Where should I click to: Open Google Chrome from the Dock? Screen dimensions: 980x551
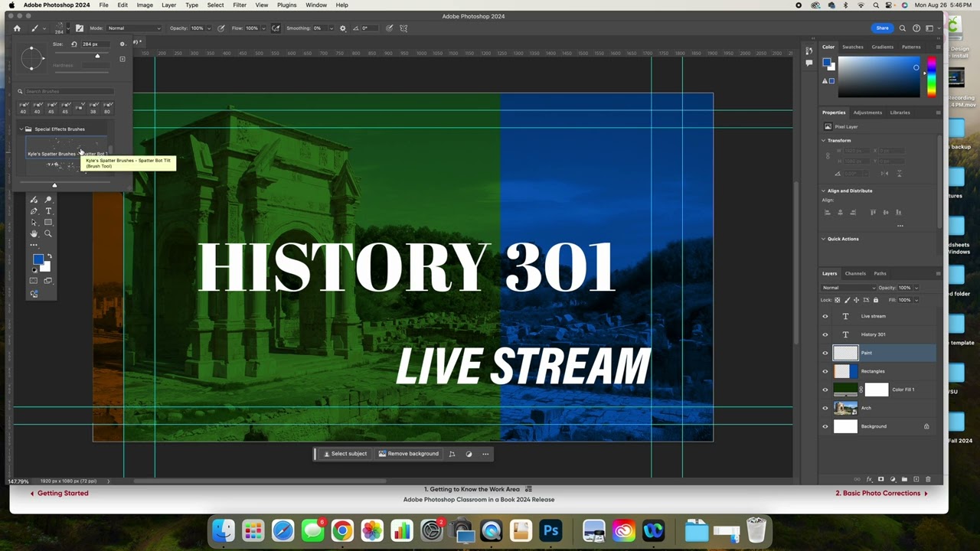(x=342, y=530)
